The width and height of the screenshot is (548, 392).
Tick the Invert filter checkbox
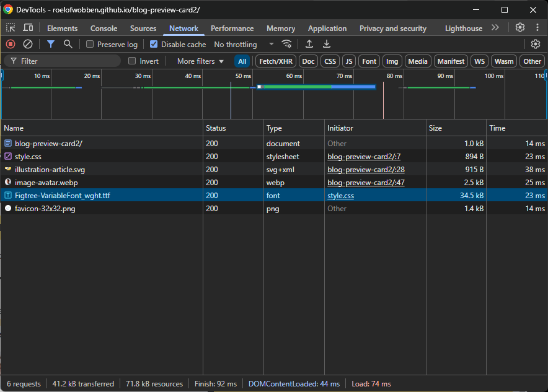(x=132, y=61)
